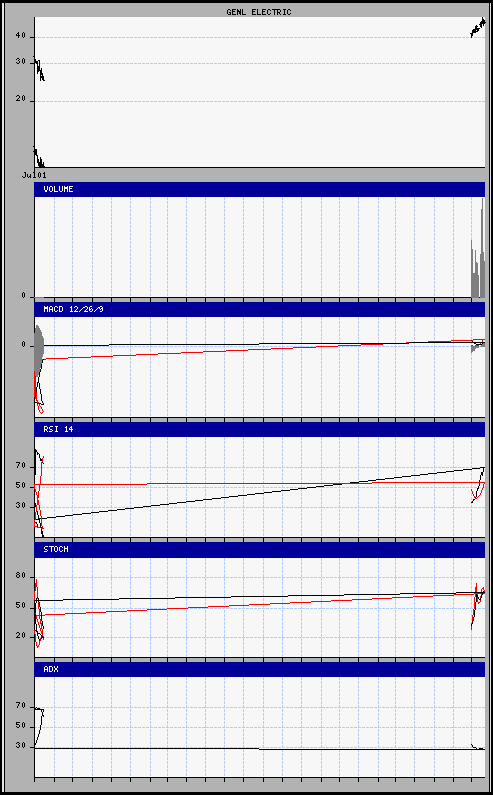Screen dimensions: 493x795
Task: Click the ADX 30 level label
Action: click(20, 747)
